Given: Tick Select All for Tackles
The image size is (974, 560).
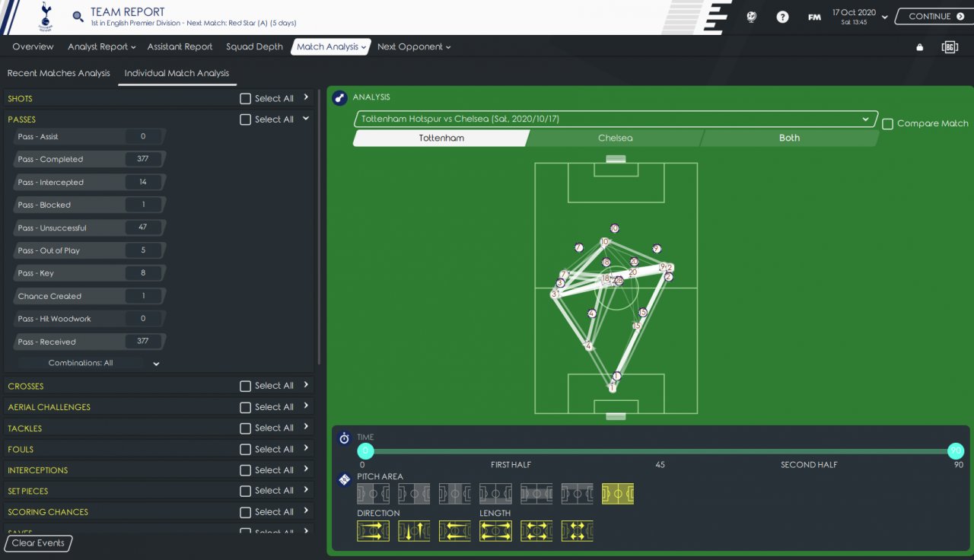Looking at the screenshot, I should 245,428.
